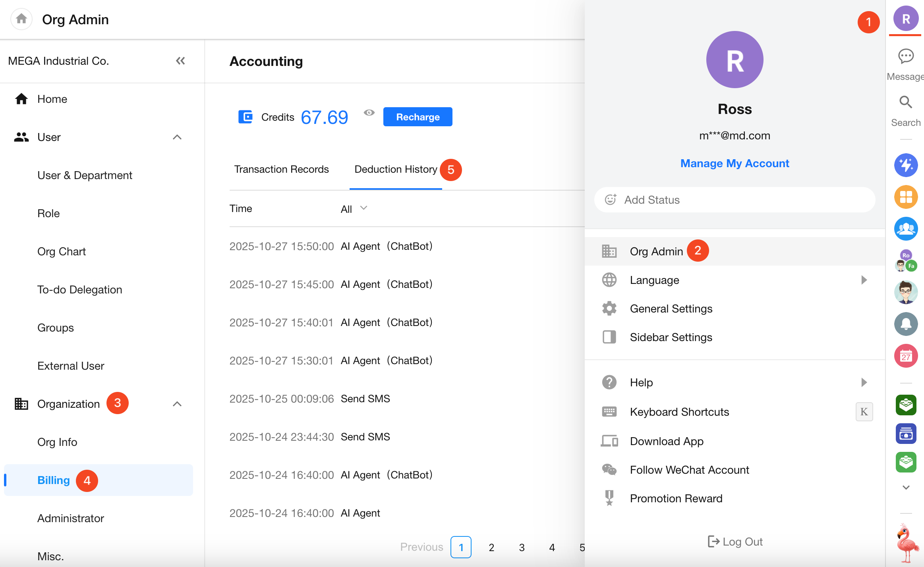Collapse the User menu section
Viewport: 924px width, 567px height.
coord(177,137)
